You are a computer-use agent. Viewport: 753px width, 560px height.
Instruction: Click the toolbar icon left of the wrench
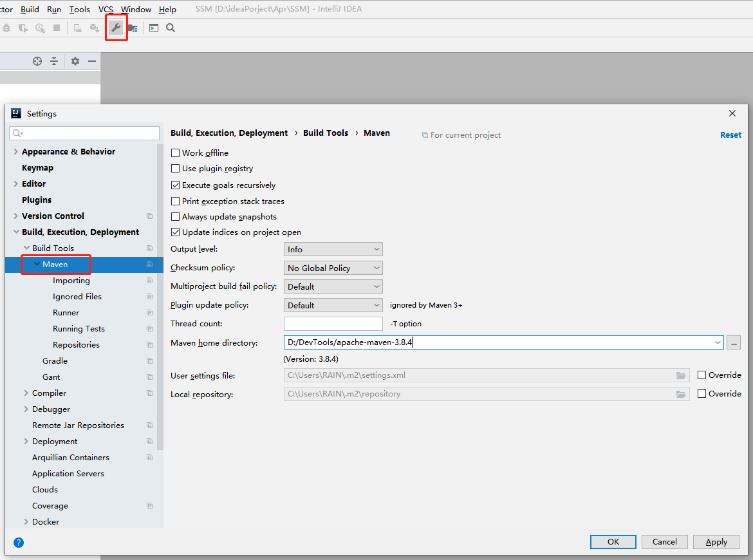tap(95, 28)
